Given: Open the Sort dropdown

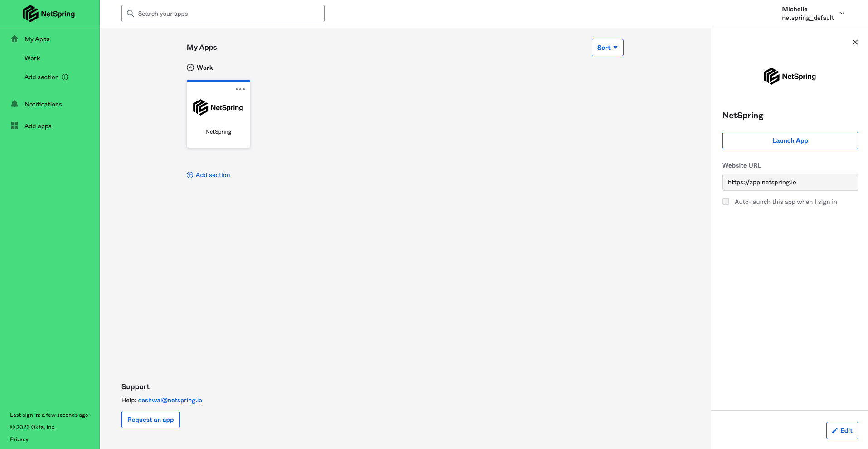Looking at the screenshot, I should coord(607,48).
